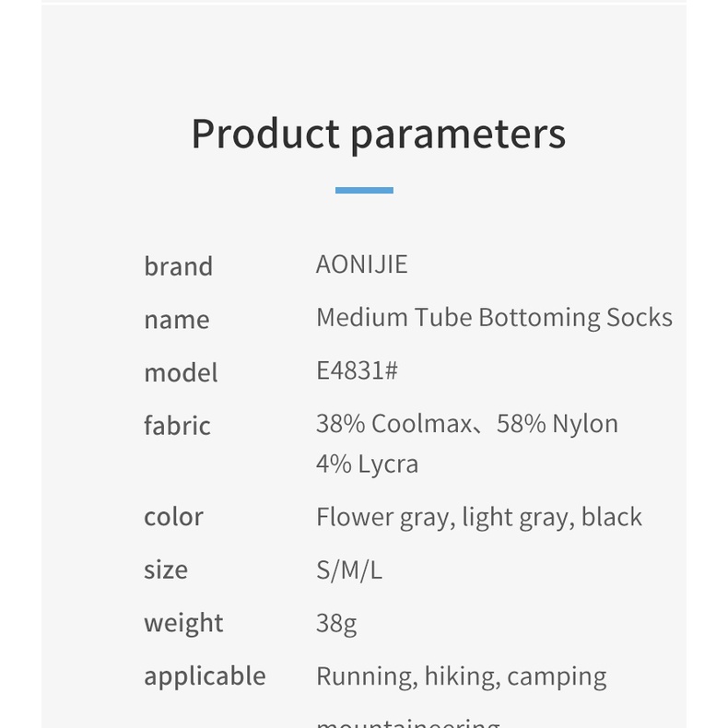Select the brand label
The height and width of the screenshot is (728, 728).
click(x=178, y=266)
